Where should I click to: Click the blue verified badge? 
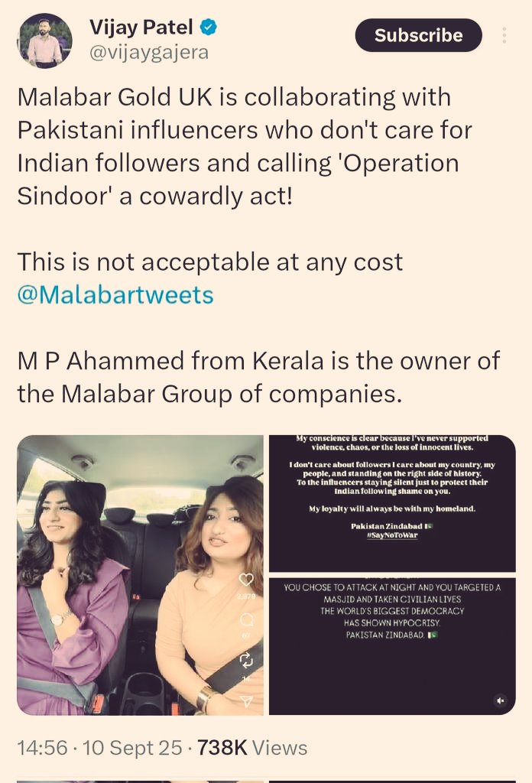point(208,27)
